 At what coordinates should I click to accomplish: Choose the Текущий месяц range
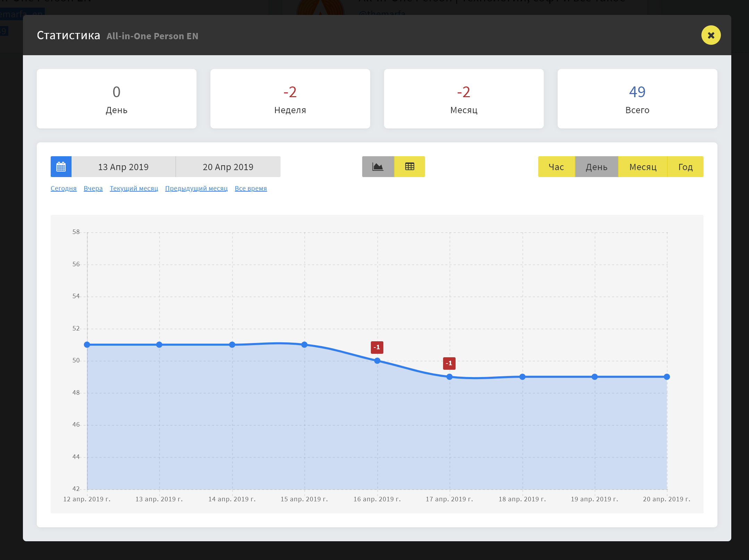coord(134,189)
